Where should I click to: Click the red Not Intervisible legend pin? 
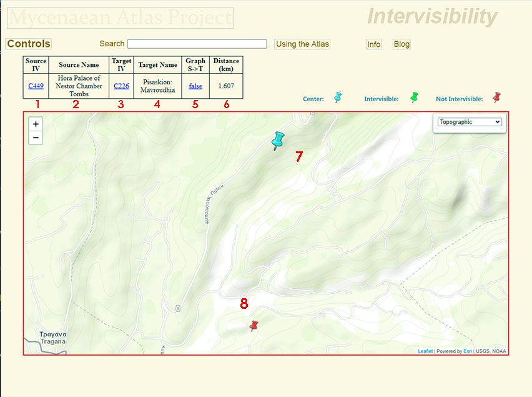pyautogui.click(x=496, y=98)
